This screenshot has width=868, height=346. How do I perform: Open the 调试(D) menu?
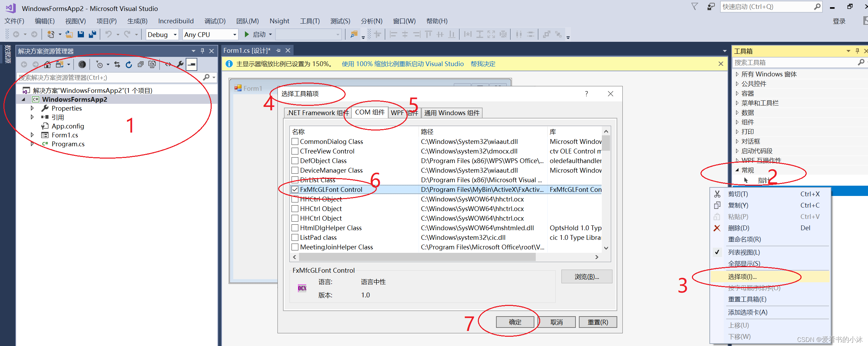click(x=215, y=21)
